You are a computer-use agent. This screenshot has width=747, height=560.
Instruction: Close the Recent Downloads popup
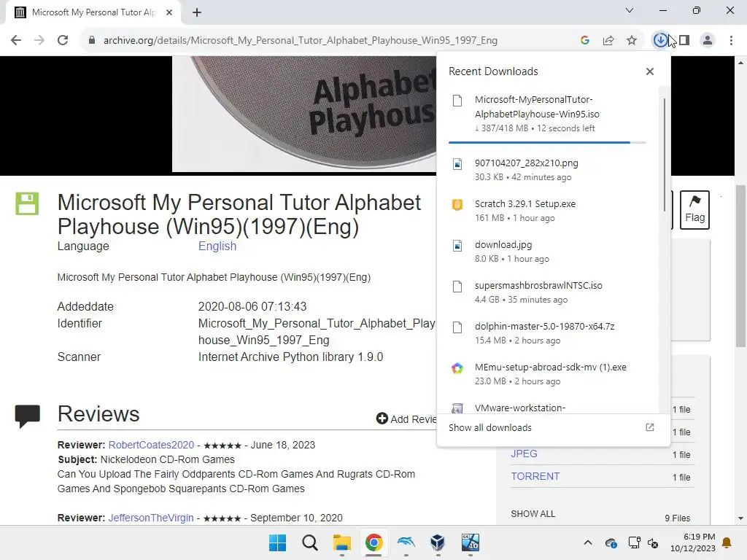(650, 71)
